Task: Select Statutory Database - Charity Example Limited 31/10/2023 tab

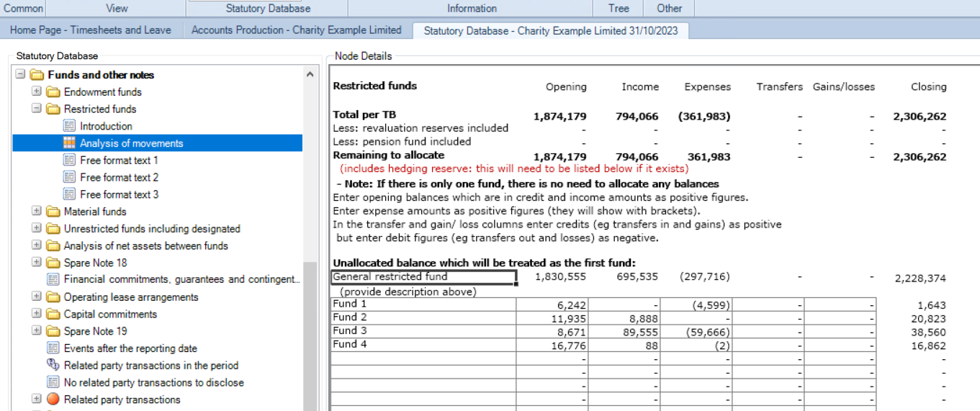Action: [551, 31]
